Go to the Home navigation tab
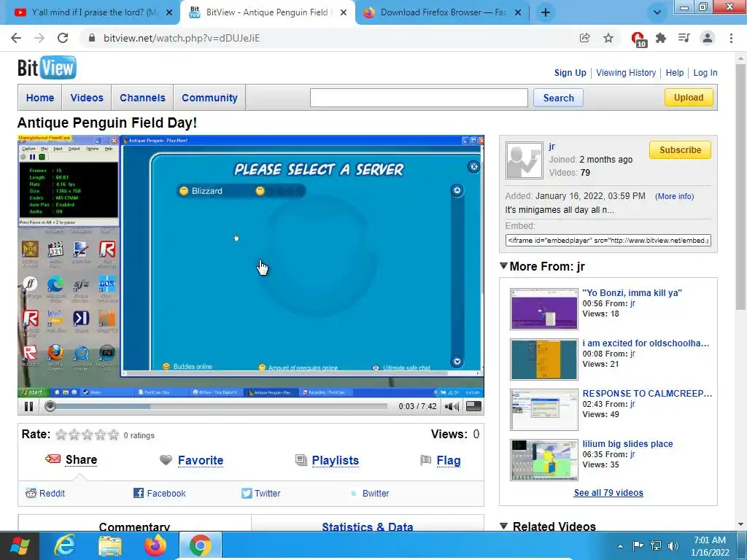Screen dimensions: 747x560 40,98
